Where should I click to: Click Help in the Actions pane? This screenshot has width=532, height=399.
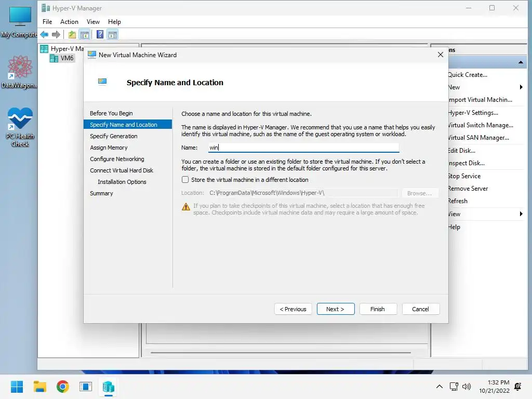click(x=454, y=227)
